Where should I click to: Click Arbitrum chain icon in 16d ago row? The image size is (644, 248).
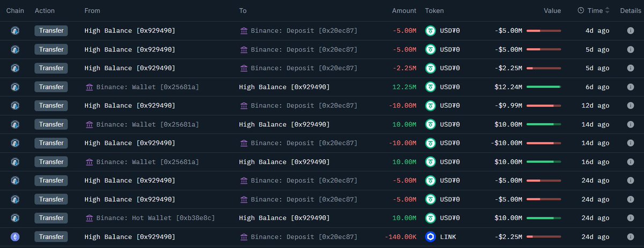[15, 162]
